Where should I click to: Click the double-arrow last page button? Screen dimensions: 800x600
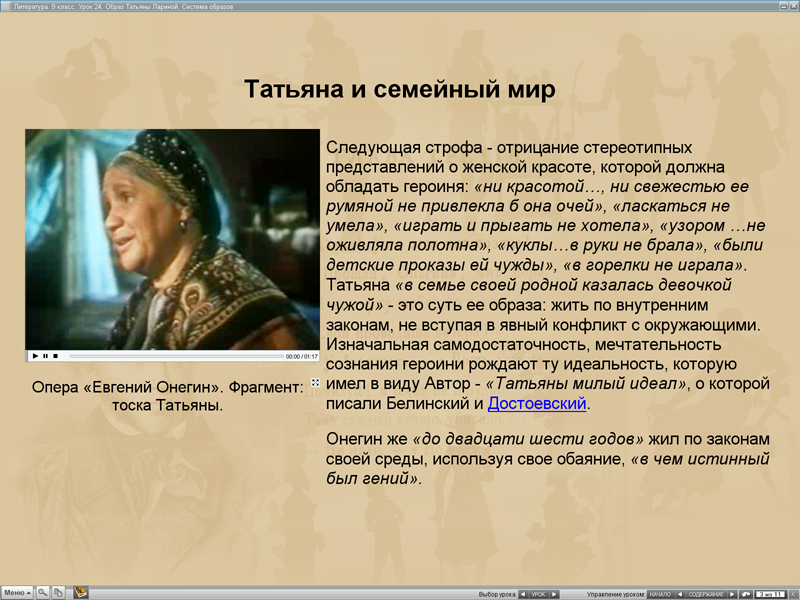[x=795, y=590]
